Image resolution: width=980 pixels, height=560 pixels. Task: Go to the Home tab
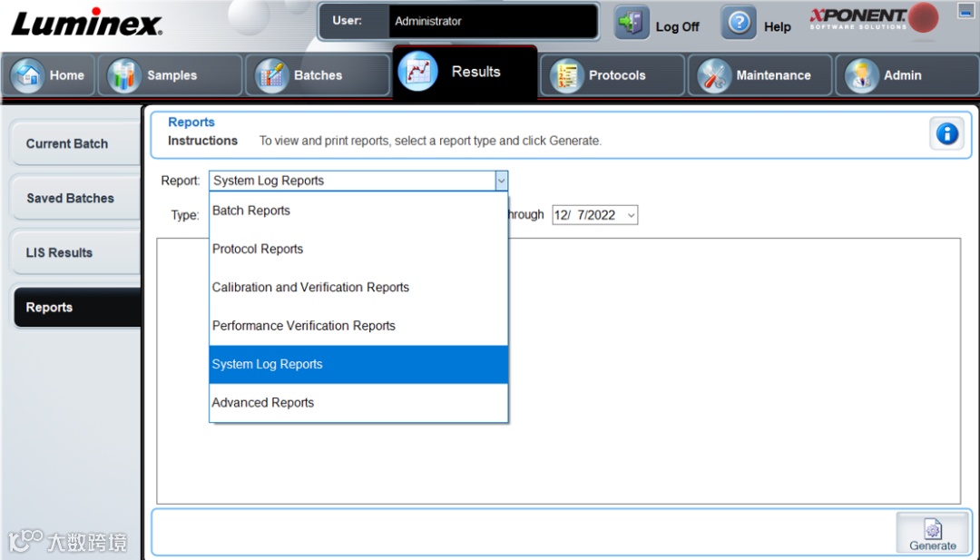(x=49, y=75)
